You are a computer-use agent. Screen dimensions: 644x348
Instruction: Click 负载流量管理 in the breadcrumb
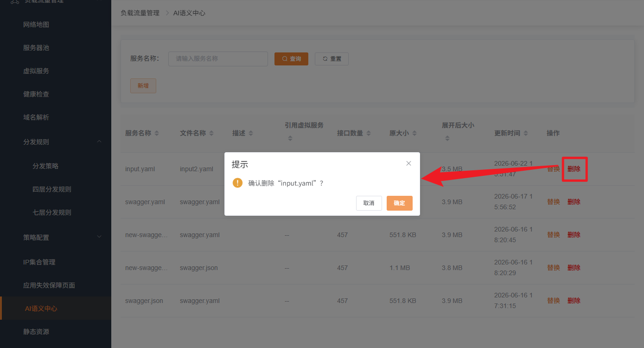[x=140, y=13]
